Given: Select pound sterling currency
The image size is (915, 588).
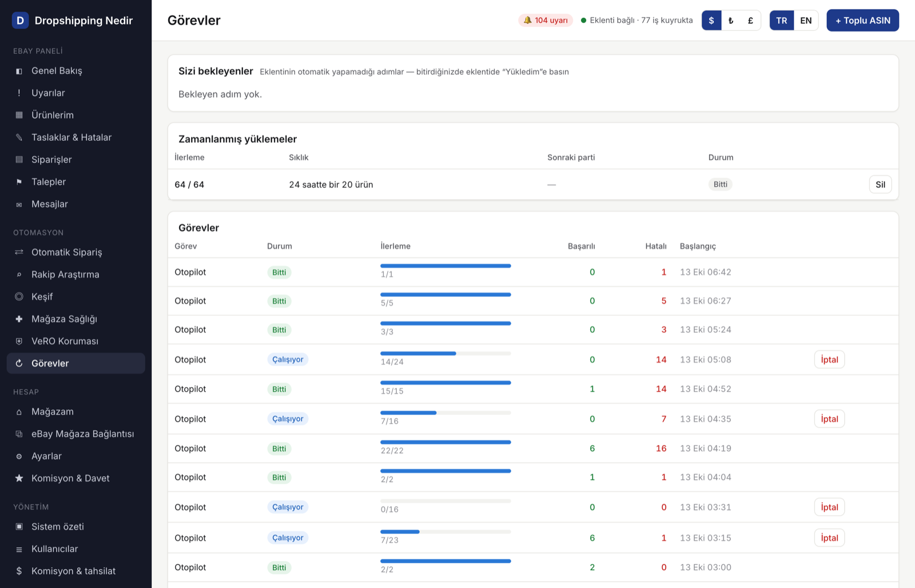Looking at the screenshot, I should tap(750, 21).
